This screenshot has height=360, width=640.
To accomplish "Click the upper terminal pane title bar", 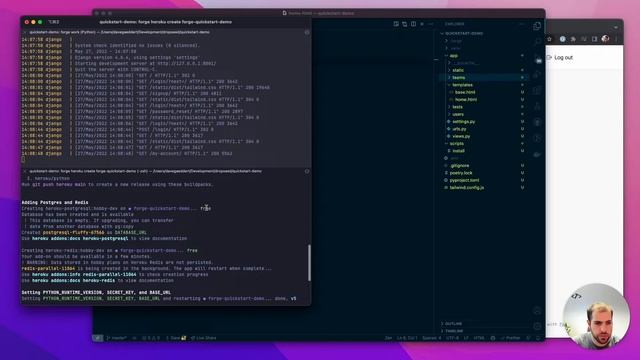I will pos(166,32).
